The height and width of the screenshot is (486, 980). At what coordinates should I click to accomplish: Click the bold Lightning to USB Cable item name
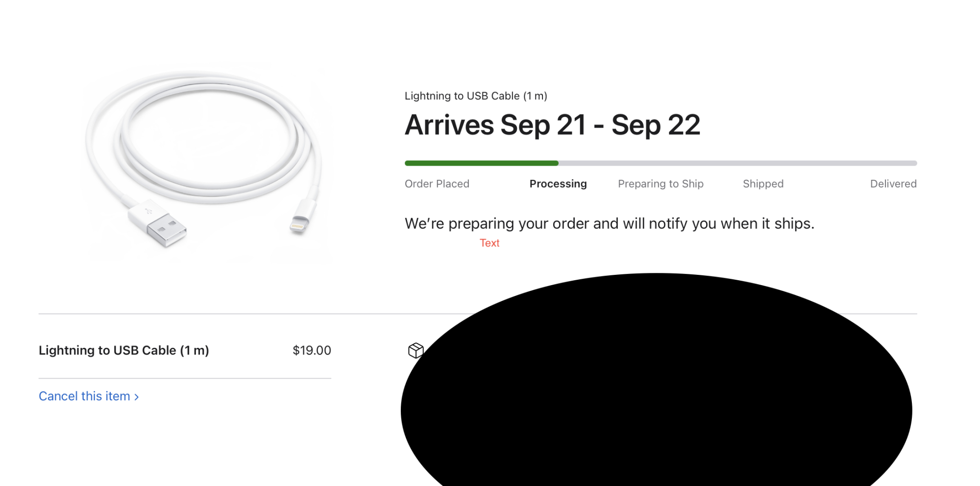pos(123,350)
